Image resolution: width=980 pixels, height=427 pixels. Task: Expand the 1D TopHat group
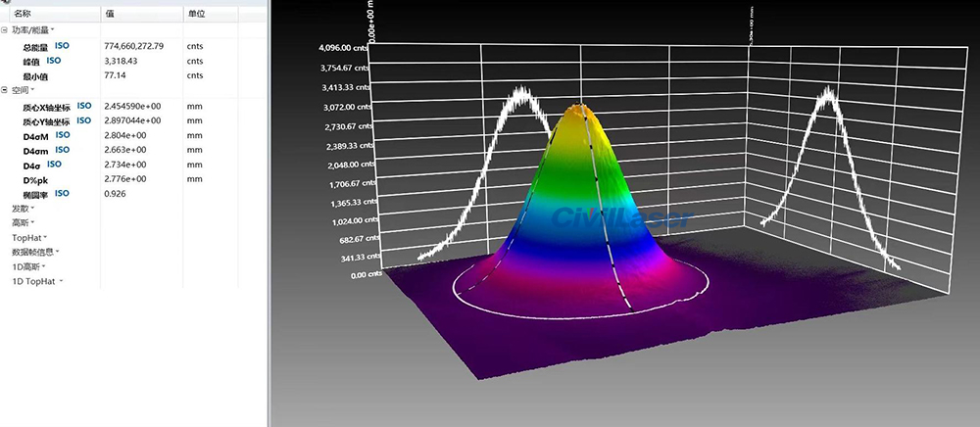(35, 281)
